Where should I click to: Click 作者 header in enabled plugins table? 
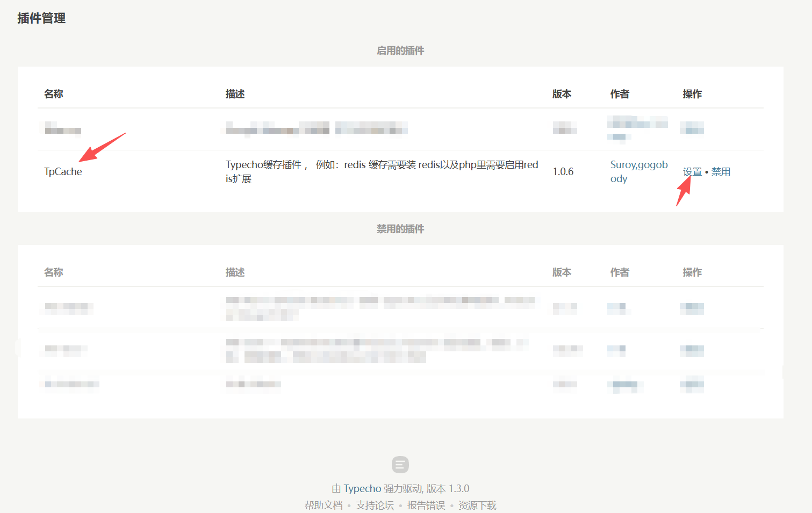point(620,94)
